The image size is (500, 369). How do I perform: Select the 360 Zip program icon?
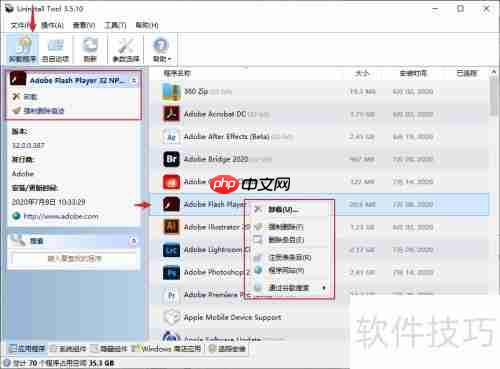point(171,92)
